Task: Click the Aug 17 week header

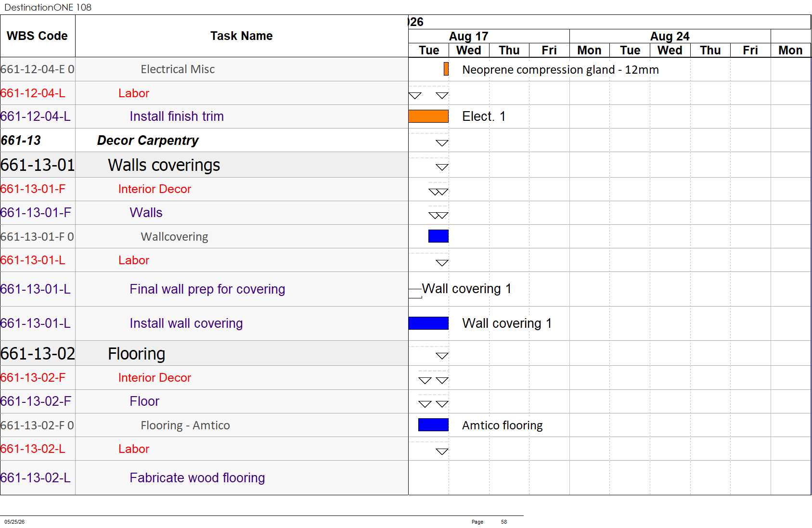Action: coord(468,37)
